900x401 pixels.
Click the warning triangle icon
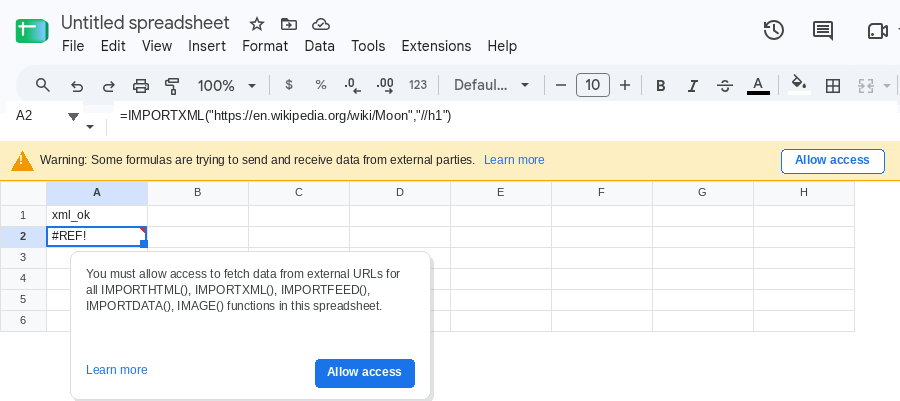(x=22, y=161)
